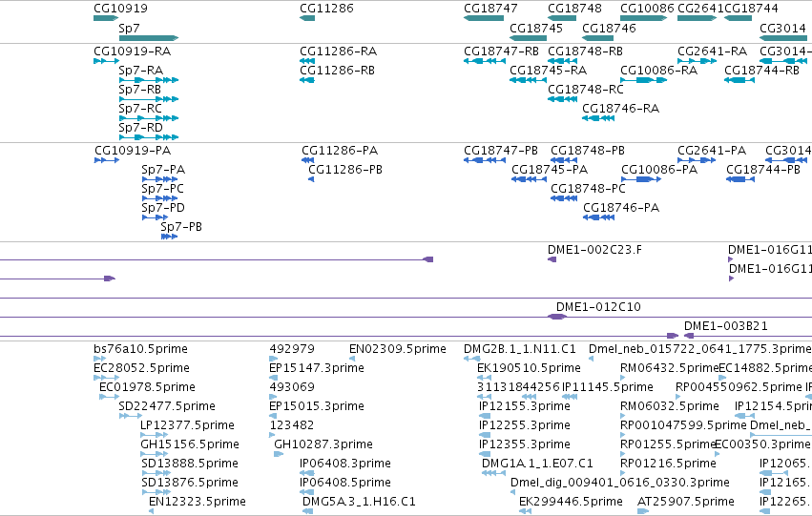Select feature DME1-012C10
Image resolution: width=812 pixels, height=516 pixels.
pos(598,307)
